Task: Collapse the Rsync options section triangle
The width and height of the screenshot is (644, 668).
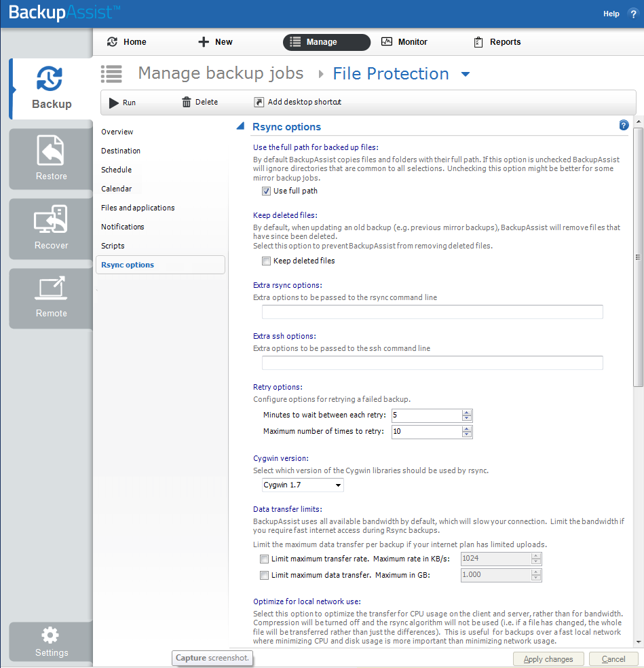Action: pos(241,126)
